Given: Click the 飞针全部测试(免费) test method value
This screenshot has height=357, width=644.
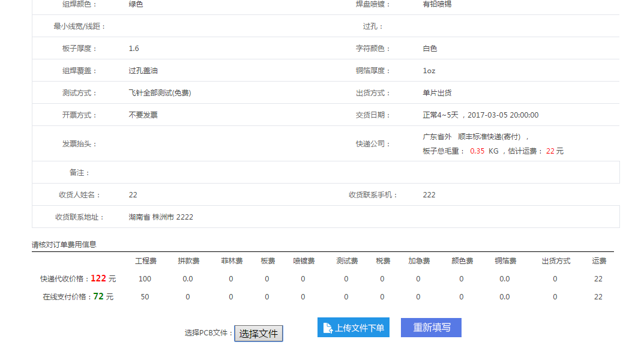Looking at the screenshot, I should 160,93.
